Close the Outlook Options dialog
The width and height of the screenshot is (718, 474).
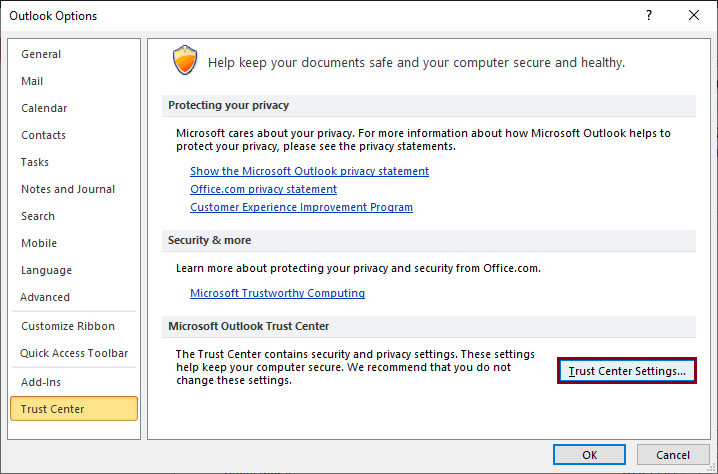[x=694, y=16]
